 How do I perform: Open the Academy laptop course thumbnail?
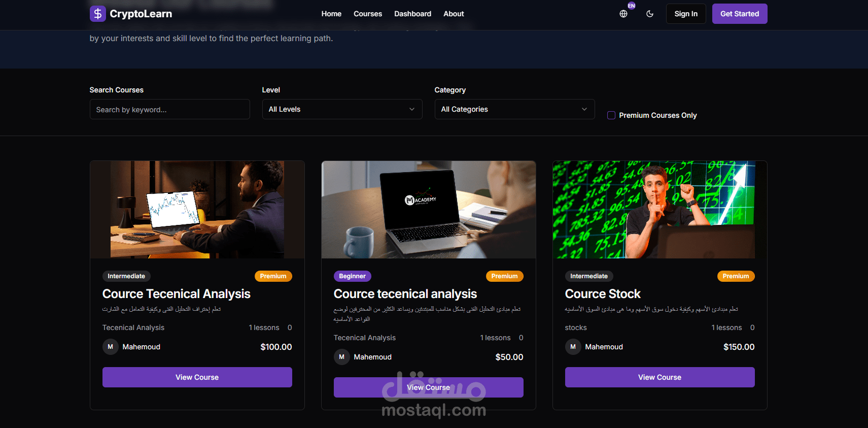click(429, 210)
